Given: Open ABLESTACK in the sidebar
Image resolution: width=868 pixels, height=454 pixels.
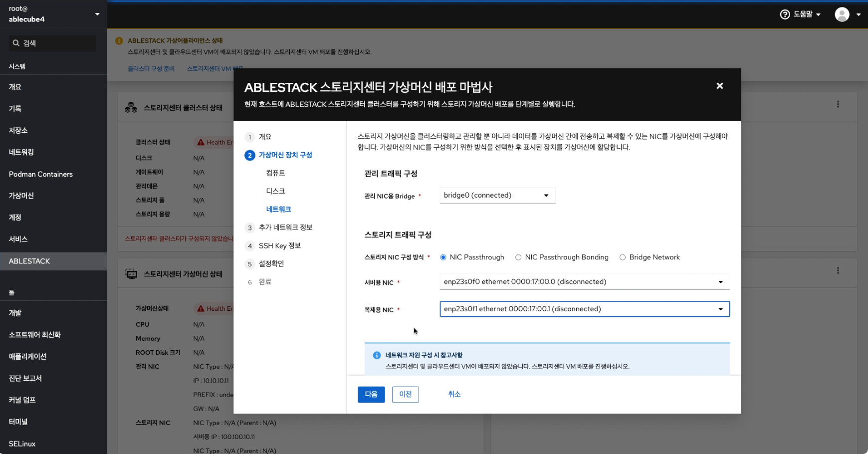Looking at the screenshot, I should [53, 261].
